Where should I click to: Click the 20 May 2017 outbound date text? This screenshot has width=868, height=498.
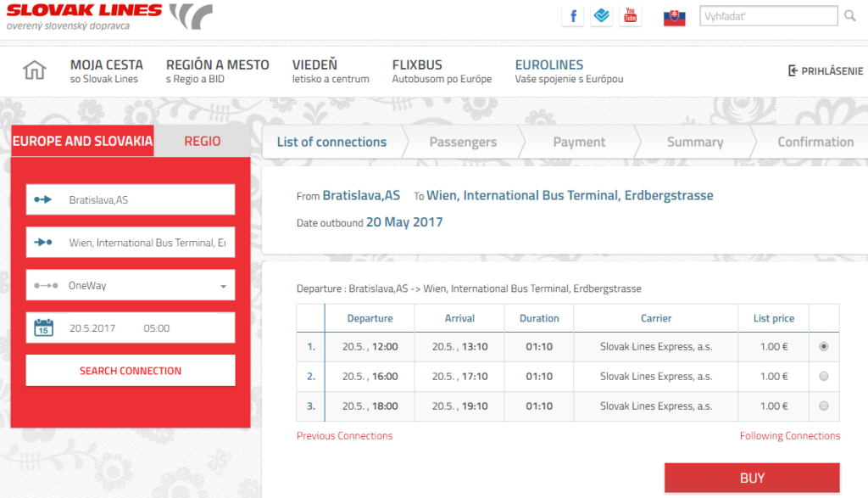404,222
